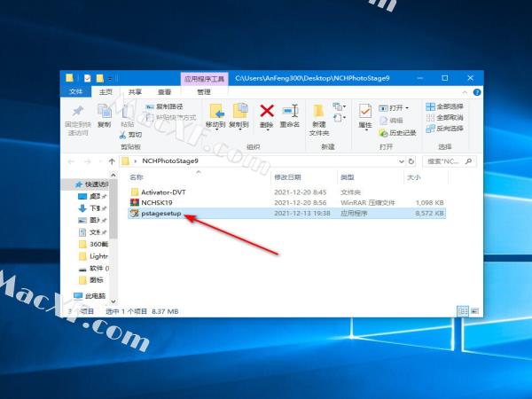
Task: Click the navigation pane scroll up arrow
Action: pyautogui.click(x=113, y=175)
